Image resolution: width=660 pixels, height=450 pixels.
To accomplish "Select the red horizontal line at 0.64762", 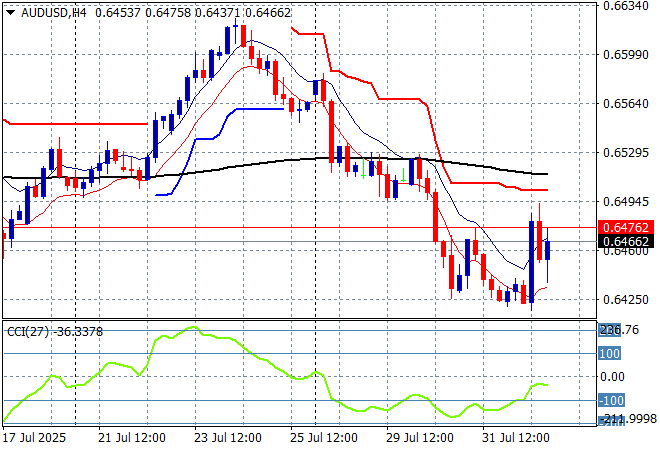I will [x=300, y=228].
